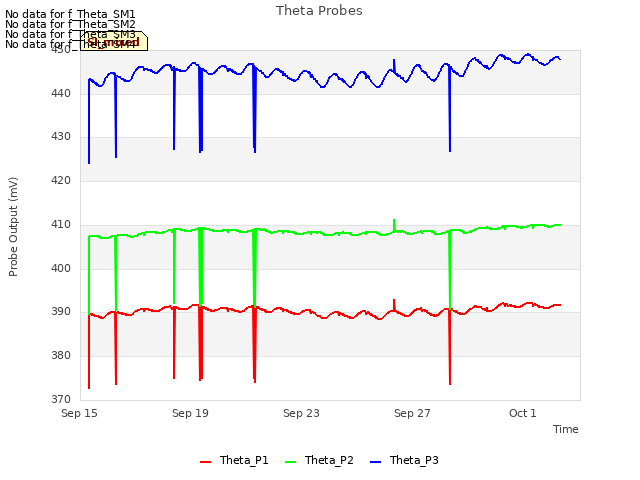640x480 pixels.
Task: Click the 'Sep 15' x-axis tick label
Action: click(x=79, y=413)
